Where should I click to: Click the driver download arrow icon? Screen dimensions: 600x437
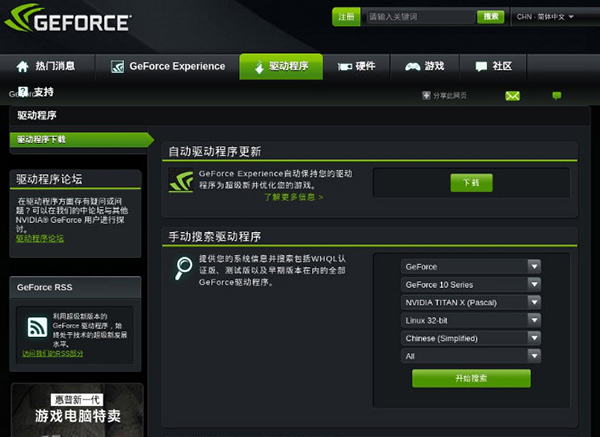259,67
